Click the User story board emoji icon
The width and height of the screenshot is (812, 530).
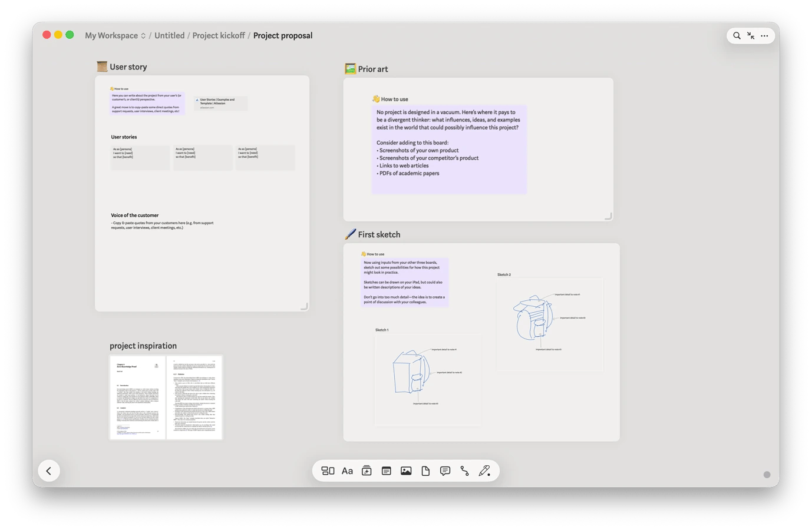coord(102,67)
